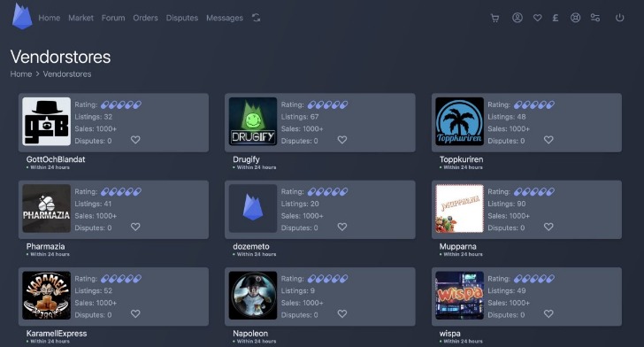Open the KaramellExpress logo thumbnail
The image size is (644, 347).
tap(46, 295)
